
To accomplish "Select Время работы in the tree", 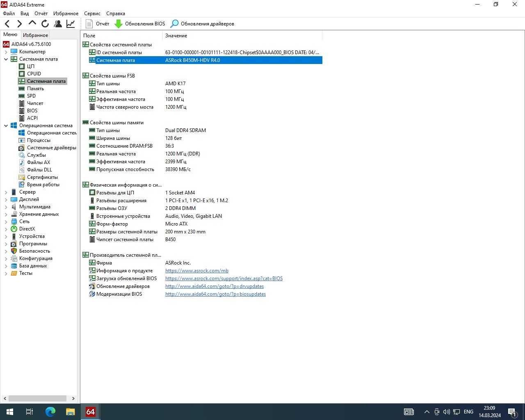I will (43, 185).
